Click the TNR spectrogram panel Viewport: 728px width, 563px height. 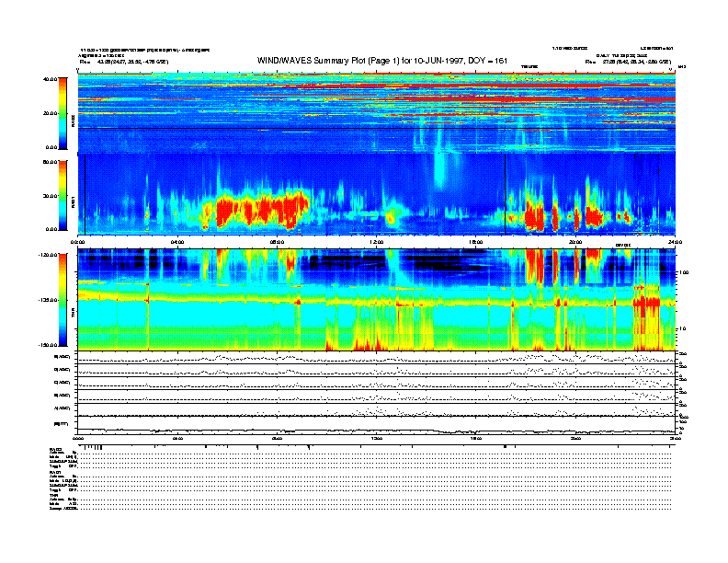(x=377, y=299)
